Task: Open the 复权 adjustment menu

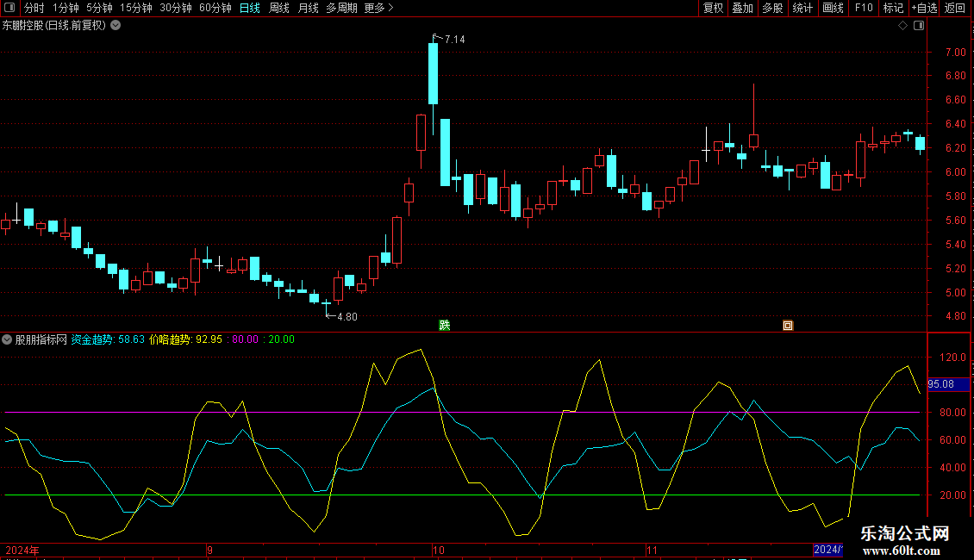Action: point(713,8)
